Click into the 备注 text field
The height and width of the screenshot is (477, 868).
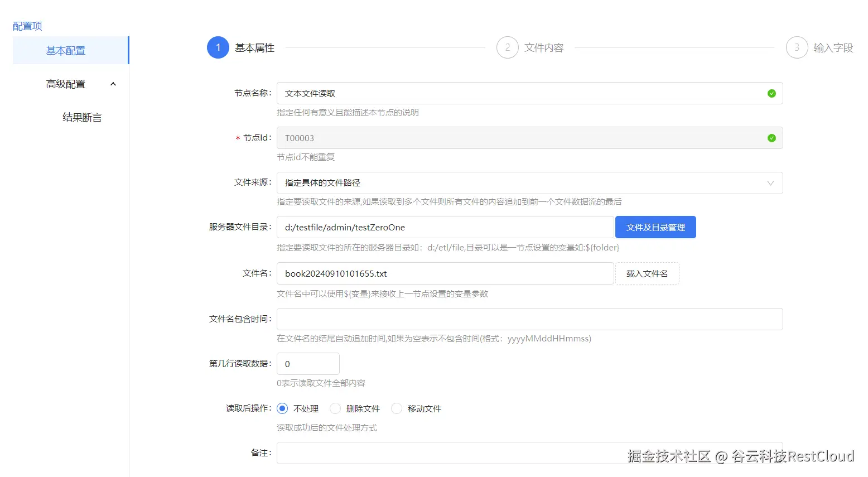pyautogui.click(x=529, y=453)
